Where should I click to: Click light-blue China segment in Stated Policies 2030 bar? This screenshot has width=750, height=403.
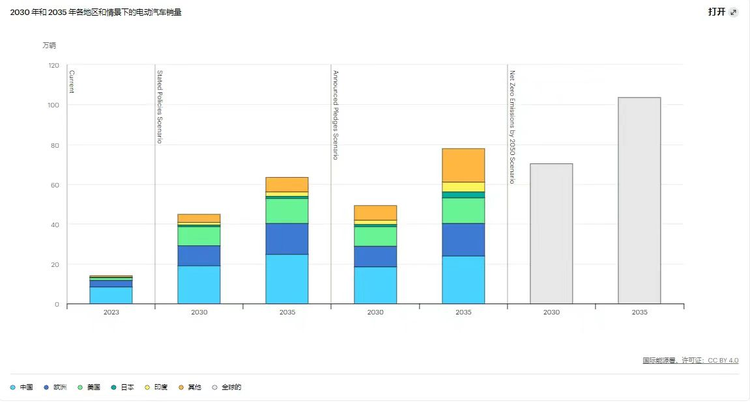click(x=199, y=284)
